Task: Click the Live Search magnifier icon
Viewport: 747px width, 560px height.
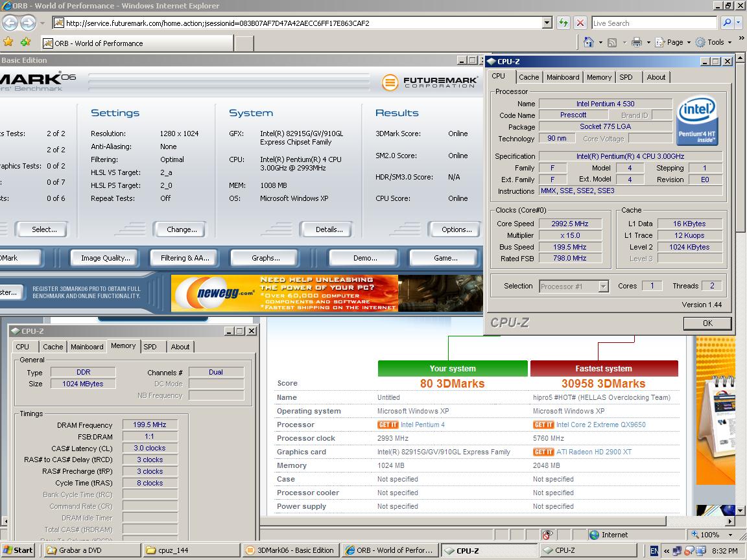Action: point(726,23)
